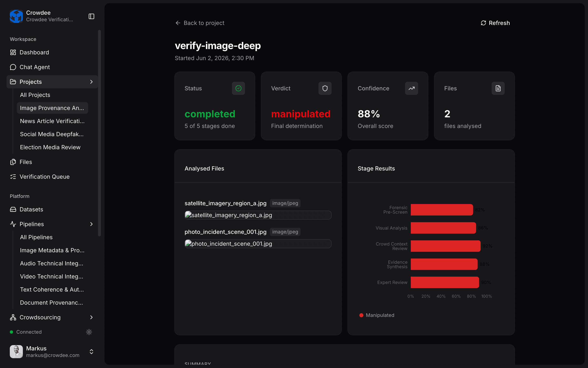Select the Audio Technical Integ... pipeline
The image size is (588, 368).
pos(52,263)
